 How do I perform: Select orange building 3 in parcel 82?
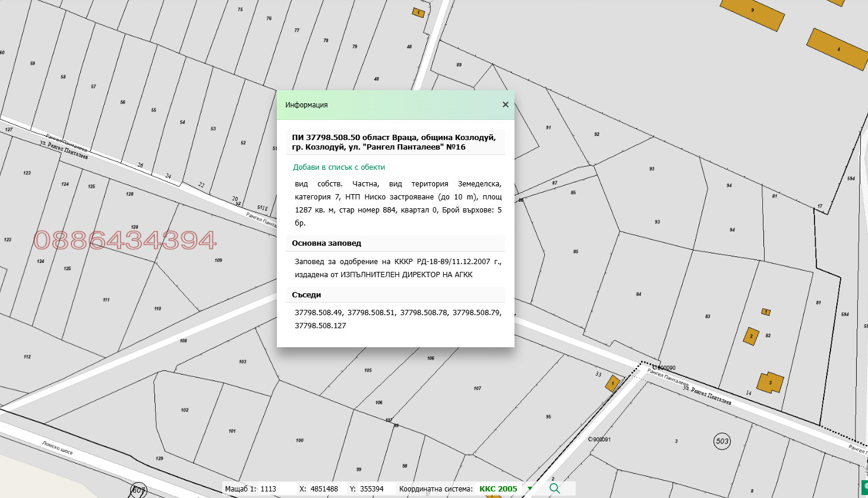[x=769, y=382]
